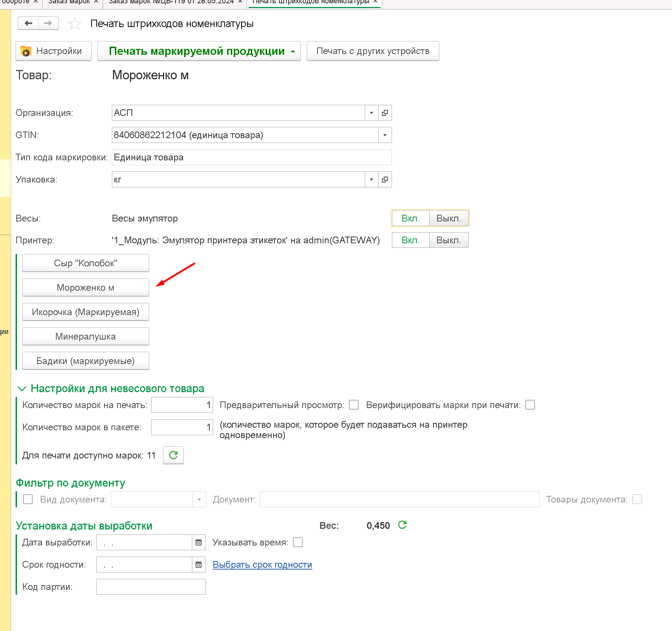Switch to the Заказ марок №ЦБ-119 tab
Viewport: 672px width, 631px height.
click(171, 2)
